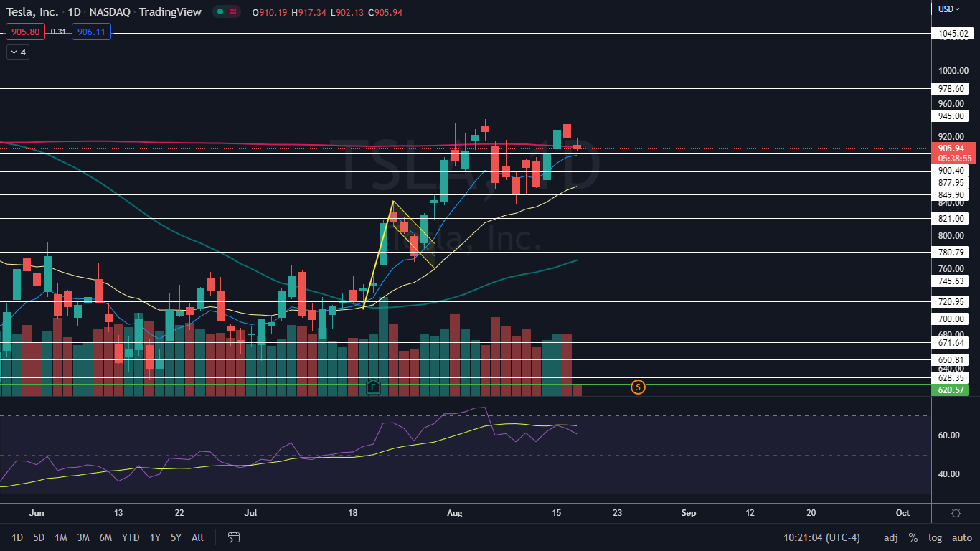The height and width of the screenshot is (551, 980).
Task: Click the red sell price 905.80 button
Action: pyautogui.click(x=25, y=32)
